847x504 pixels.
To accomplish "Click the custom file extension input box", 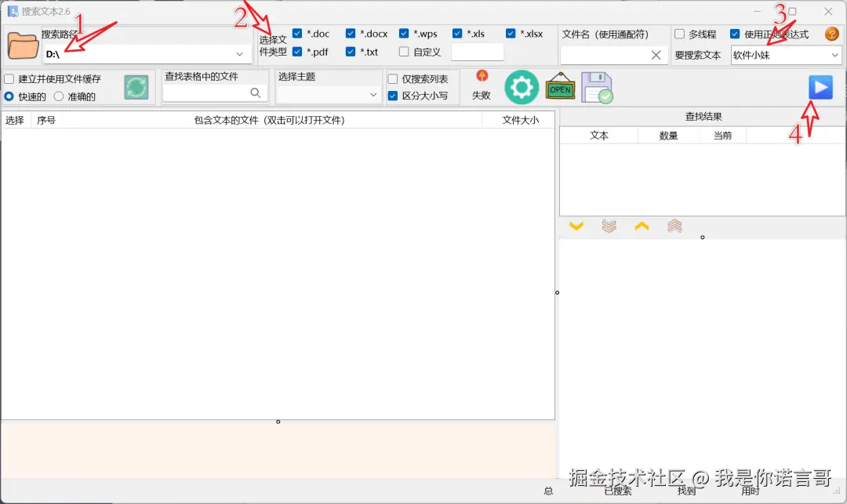I will point(478,53).
